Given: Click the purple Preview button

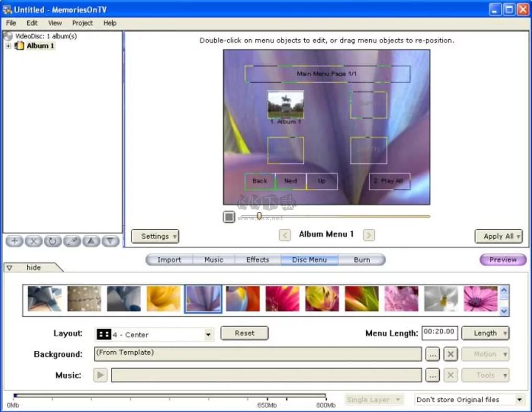Looking at the screenshot, I should coord(503,260).
